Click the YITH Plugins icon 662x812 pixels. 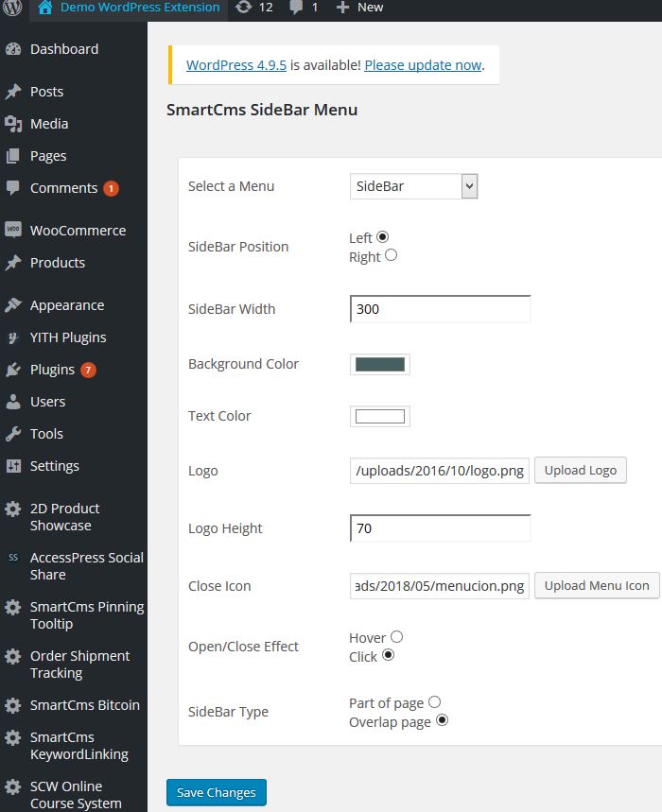coord(13,337)
